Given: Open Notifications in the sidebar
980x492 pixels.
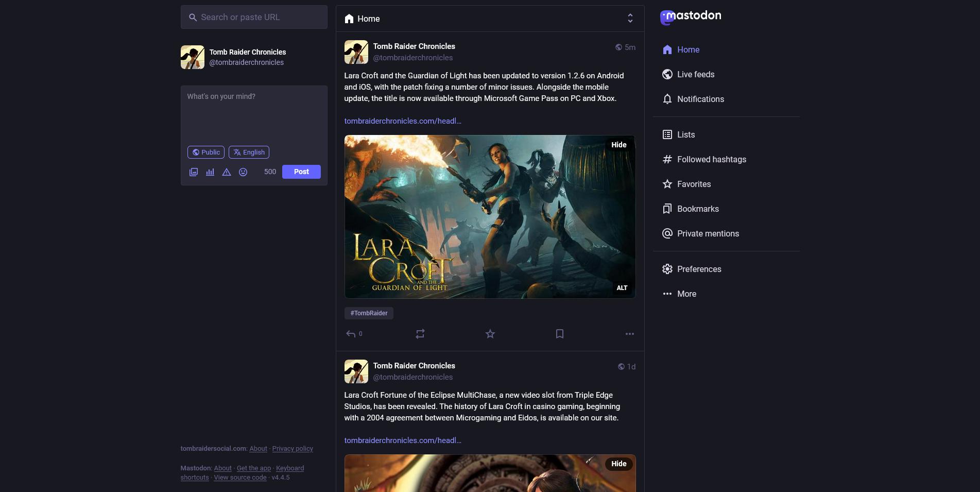Looking at the screenshot, I should [x=700, y=99].
